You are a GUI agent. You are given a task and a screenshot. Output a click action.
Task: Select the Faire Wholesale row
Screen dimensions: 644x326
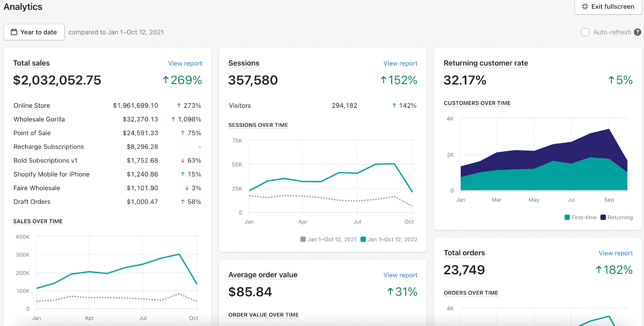[107, 188]
